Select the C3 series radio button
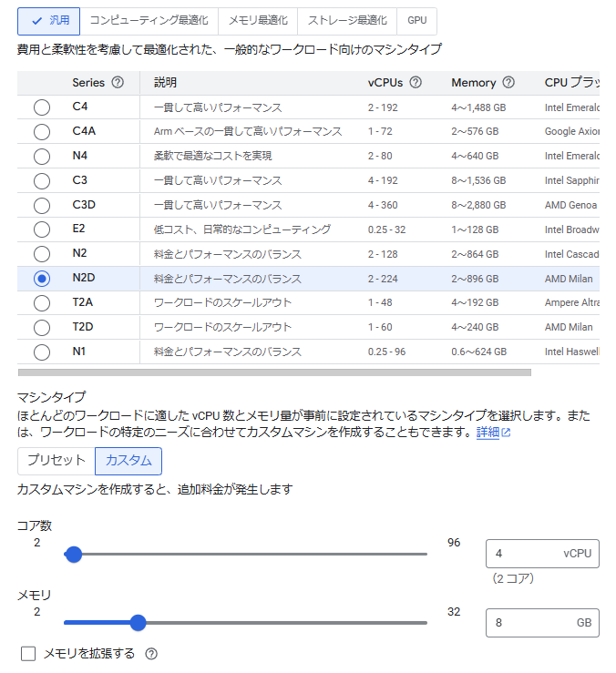The height and width of the screenshot is (673, 616). click(x=42, y=180)
